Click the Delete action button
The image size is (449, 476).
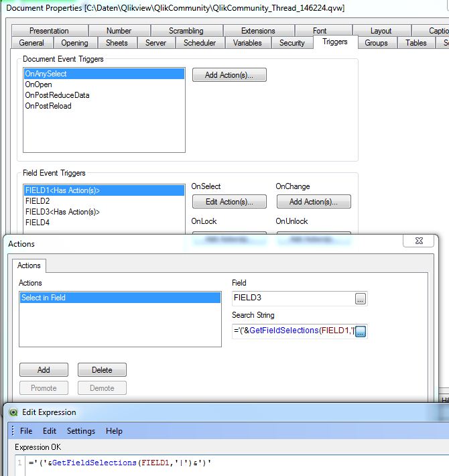102,370
